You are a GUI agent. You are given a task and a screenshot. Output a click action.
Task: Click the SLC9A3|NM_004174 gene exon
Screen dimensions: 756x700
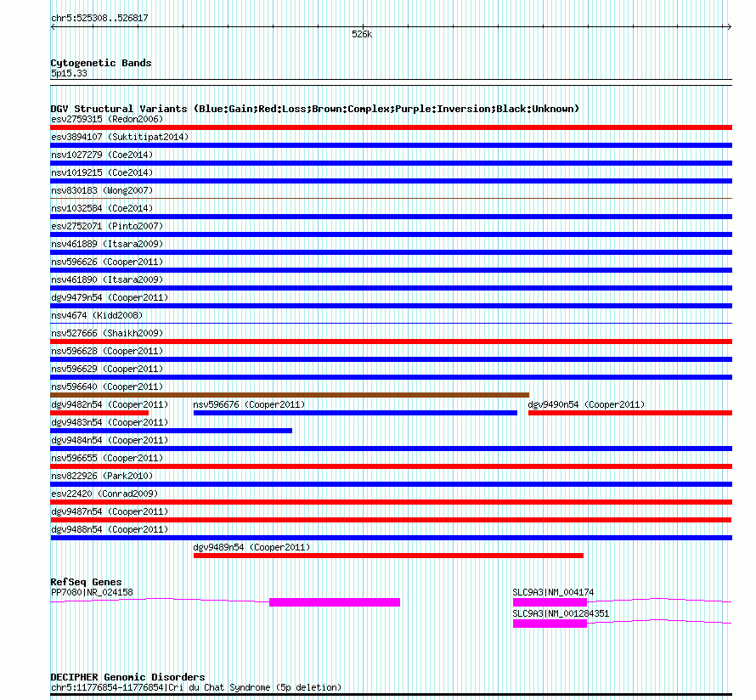pyautogui.click(x=550, y=602)
